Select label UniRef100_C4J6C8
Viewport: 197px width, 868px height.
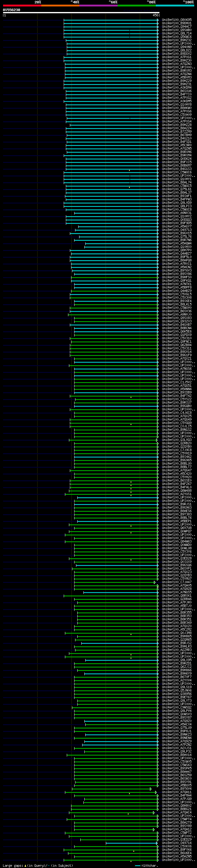point(177,413)
